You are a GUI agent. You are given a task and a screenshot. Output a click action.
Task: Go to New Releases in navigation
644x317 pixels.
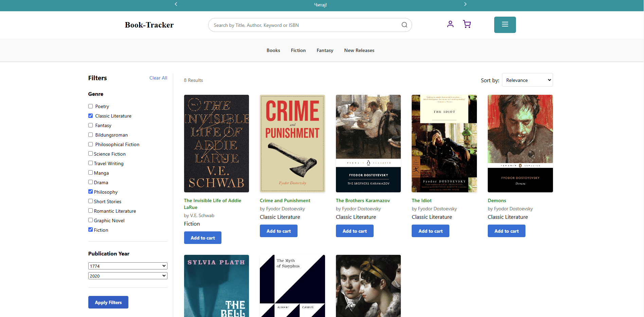click(x=359, y=50)
